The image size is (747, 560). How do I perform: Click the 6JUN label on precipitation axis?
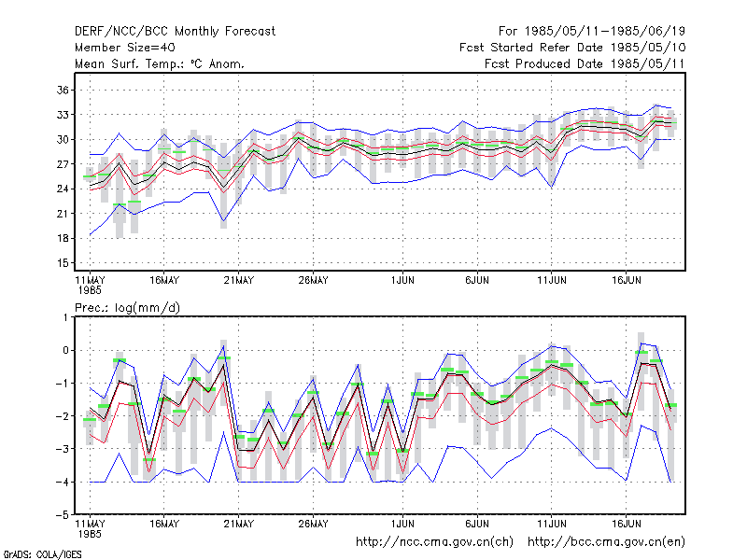pyautogui.click(x=477, y=524)
